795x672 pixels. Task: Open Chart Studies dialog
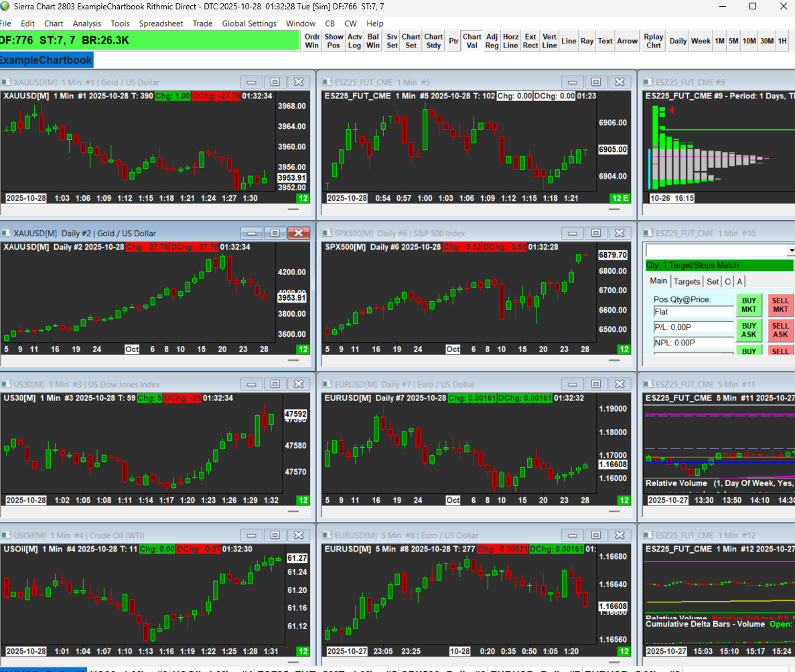tap(433, 41)
